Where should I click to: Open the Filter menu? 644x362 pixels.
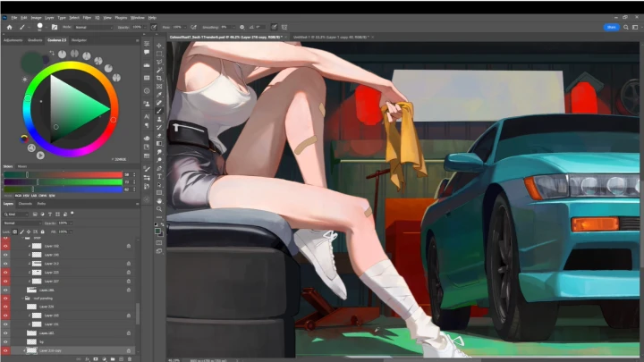[87, 18]
